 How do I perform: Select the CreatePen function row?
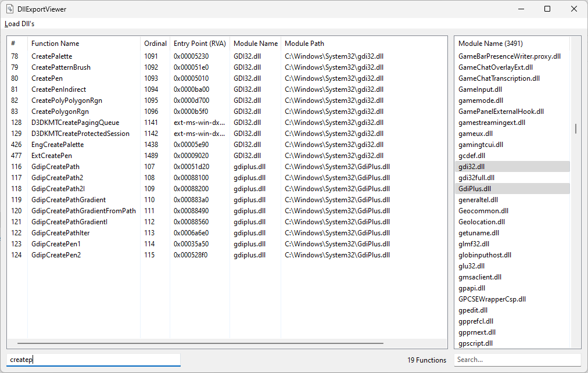227,78
